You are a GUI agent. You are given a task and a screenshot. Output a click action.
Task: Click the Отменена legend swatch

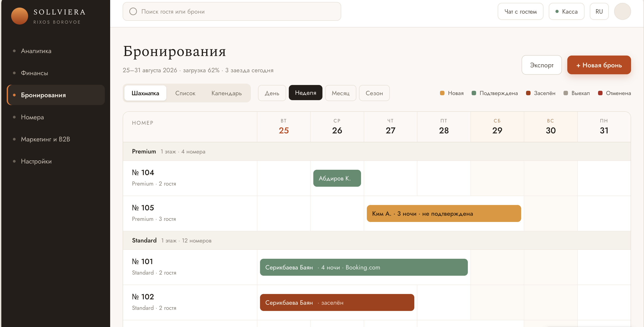click(x=600, y=93)
